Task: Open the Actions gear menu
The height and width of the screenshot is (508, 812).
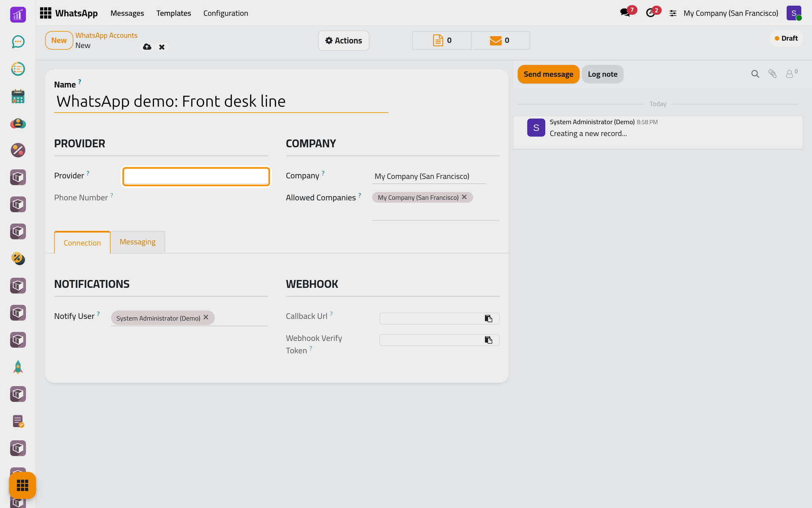Action: [x=343, y=41]
